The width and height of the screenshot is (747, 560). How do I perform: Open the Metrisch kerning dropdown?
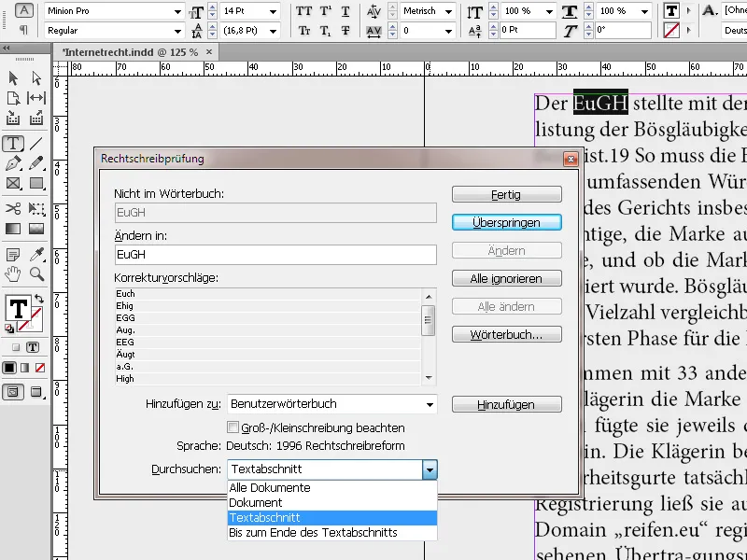448,11
